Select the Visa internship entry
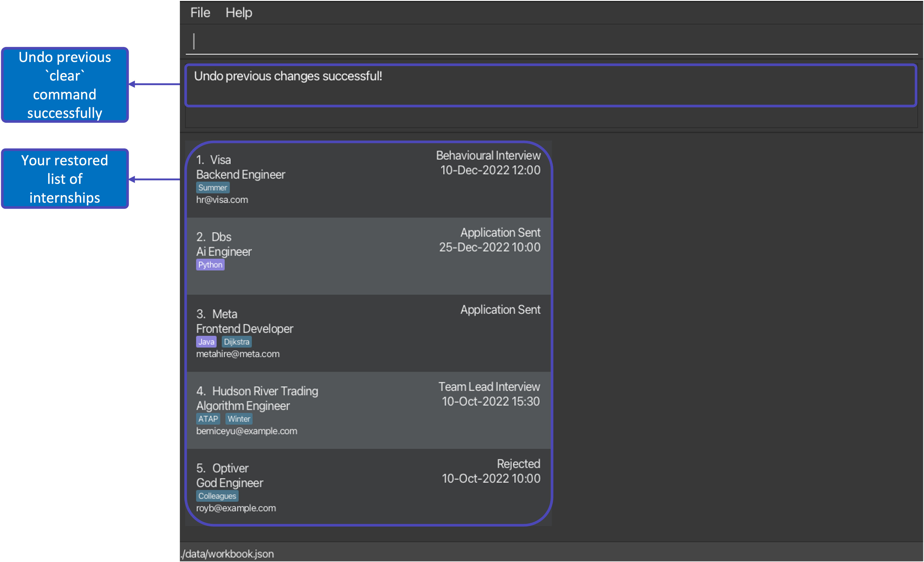 point(369,179)
